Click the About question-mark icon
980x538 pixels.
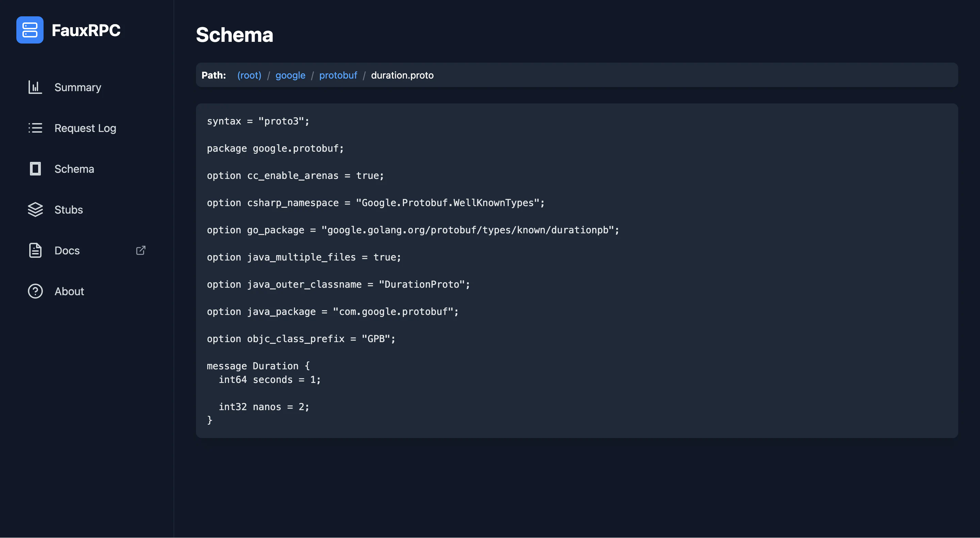pyautogui.click(x=35, y=291)
